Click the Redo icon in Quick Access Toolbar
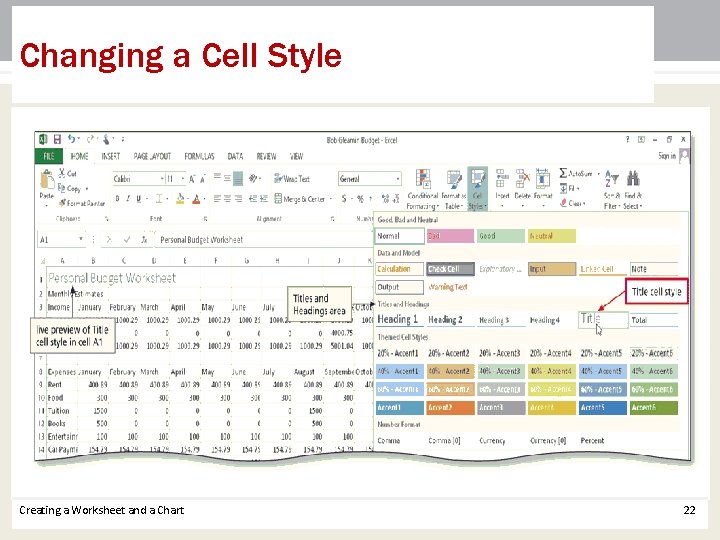The image size is (720, 540). coord(90,139)
